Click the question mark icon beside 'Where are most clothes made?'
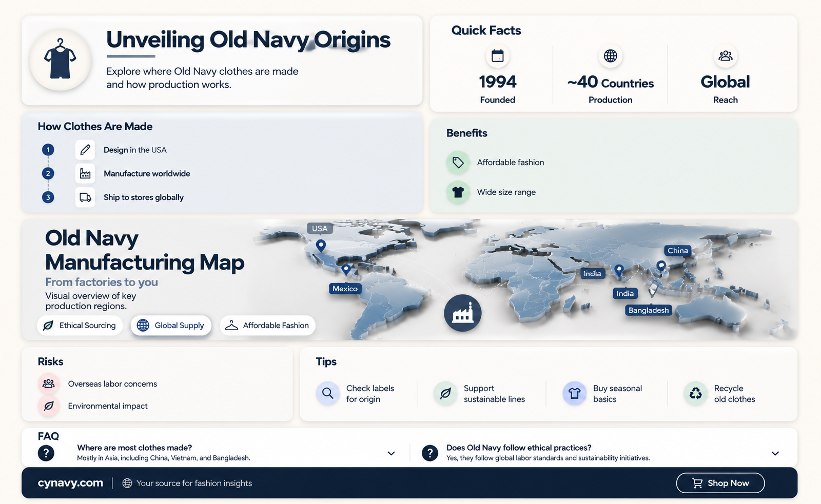This screenshot has width=821, height=504. point(46,453)
